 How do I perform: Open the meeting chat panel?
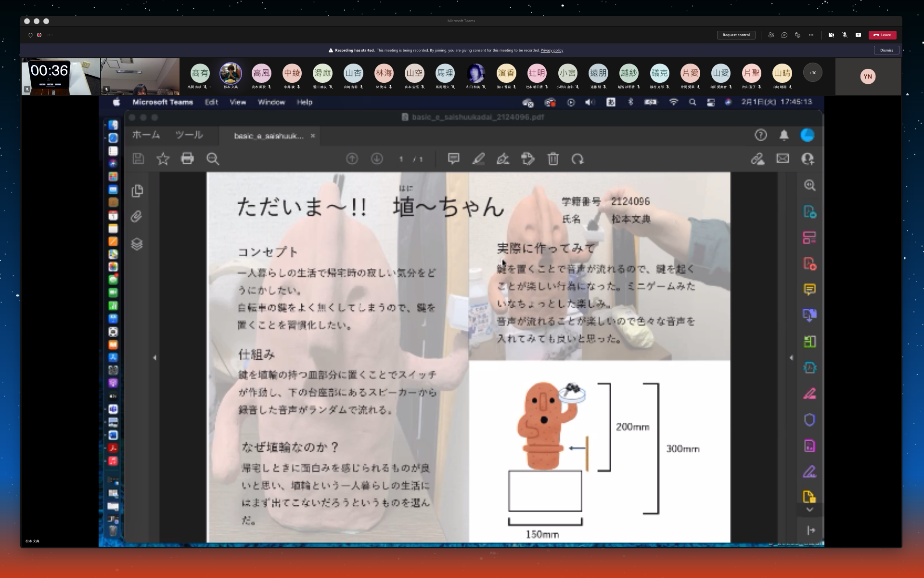tap(784, 35)
